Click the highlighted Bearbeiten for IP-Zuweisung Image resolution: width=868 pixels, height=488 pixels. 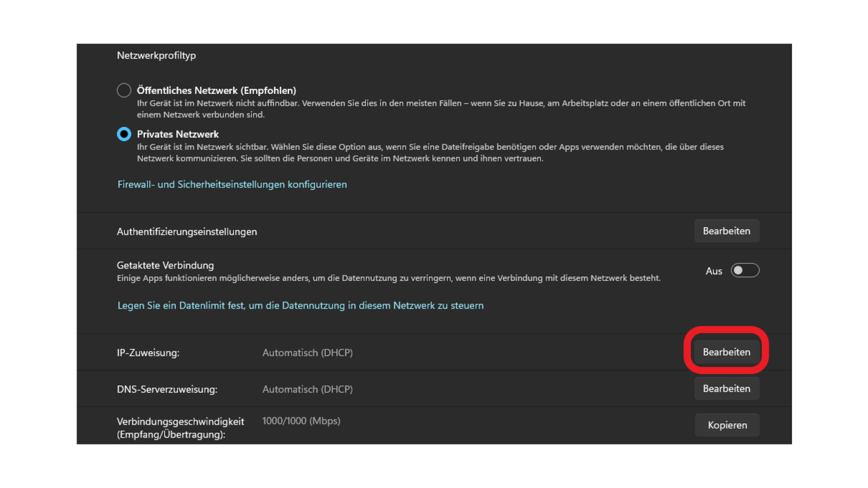click(x=727, y=351)
